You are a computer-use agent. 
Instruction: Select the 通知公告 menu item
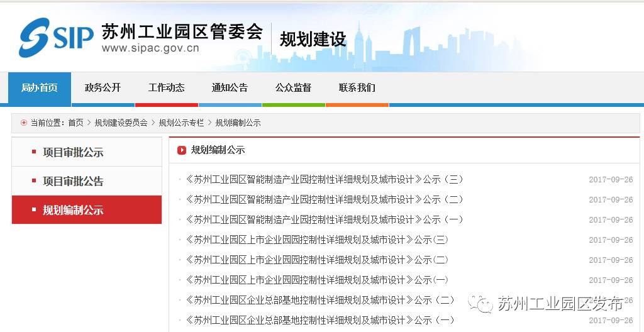click(x=230, y=88)
